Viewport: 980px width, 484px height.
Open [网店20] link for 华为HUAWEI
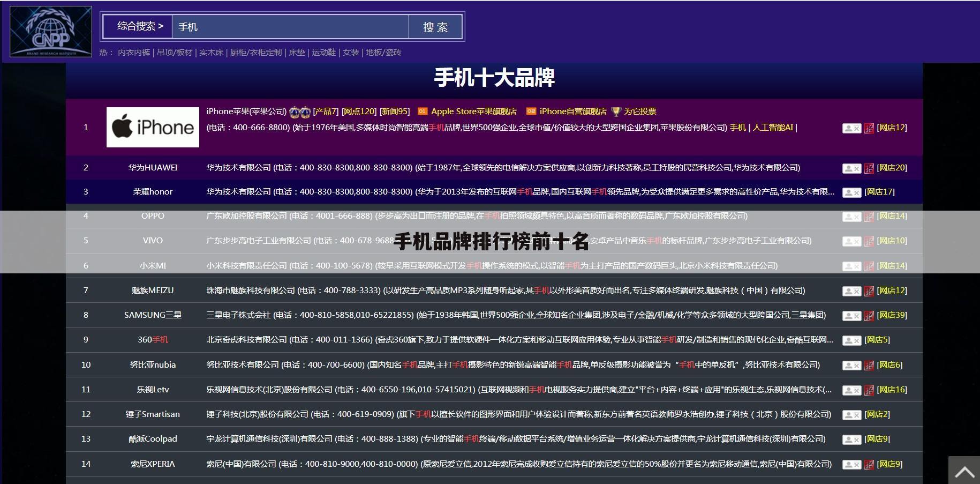[892, 168]
